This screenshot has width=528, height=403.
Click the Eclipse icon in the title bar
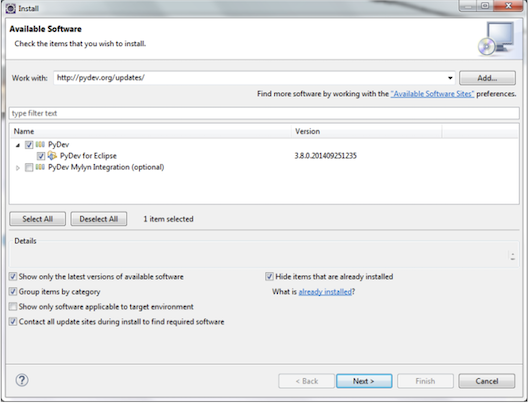(10, 8)
